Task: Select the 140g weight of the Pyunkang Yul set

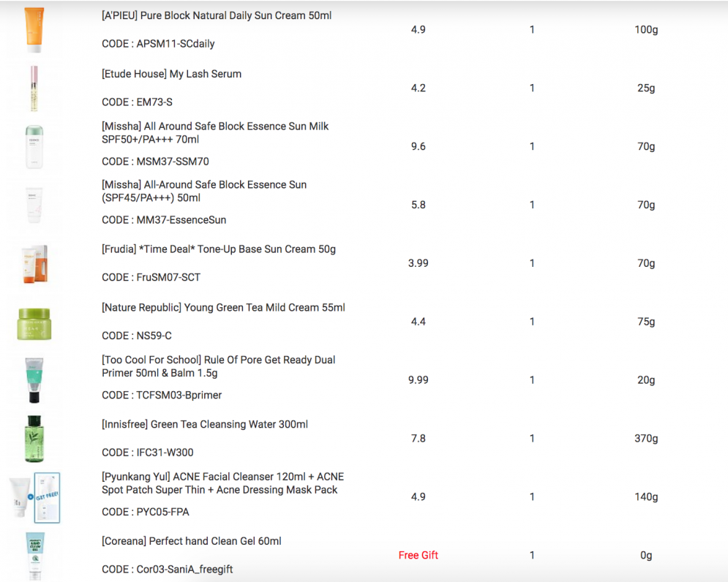Action: click(646, 497)
